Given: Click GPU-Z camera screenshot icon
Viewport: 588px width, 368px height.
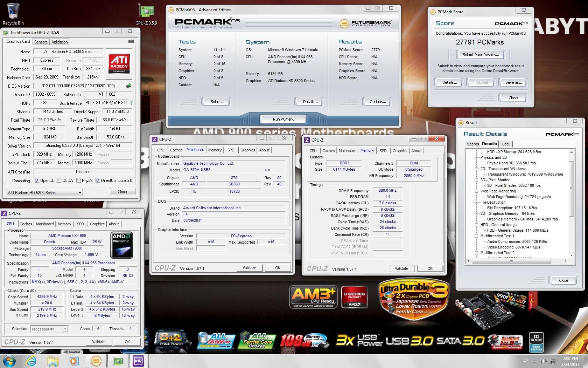Looking at the screenshot, I should coord(131,41).
